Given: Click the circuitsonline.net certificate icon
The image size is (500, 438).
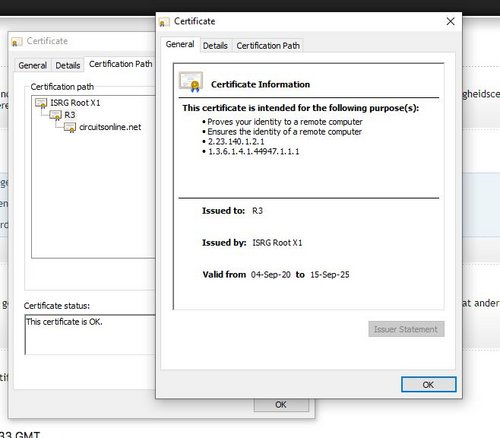Looking at the screenshot, I should pos(70,127).
